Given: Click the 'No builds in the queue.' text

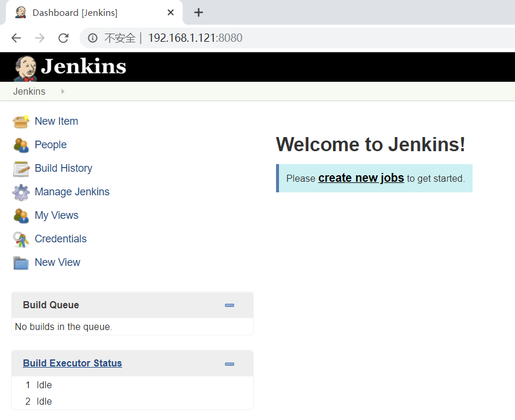Looking at the screenshot, I should (64, 326).
